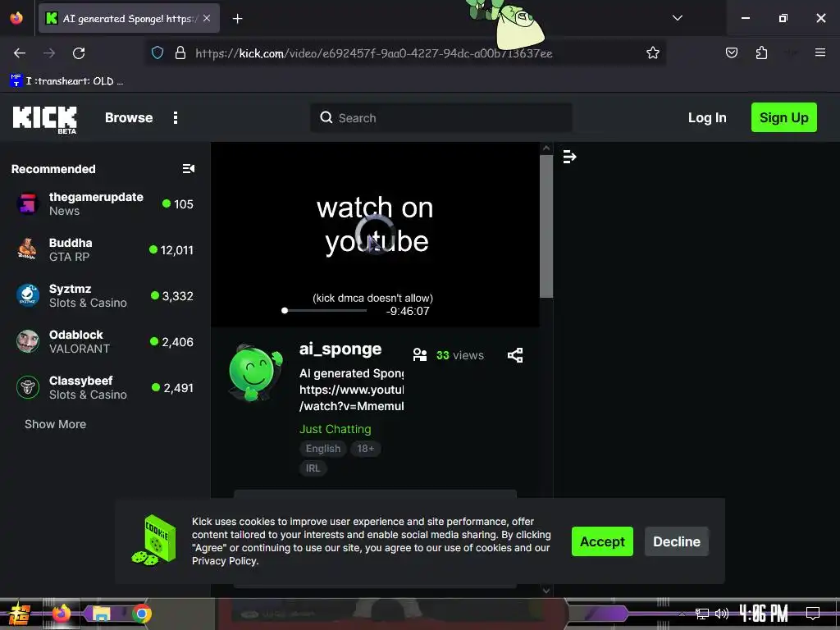
Task: Click the scroll down arrow
Action: 546,591
